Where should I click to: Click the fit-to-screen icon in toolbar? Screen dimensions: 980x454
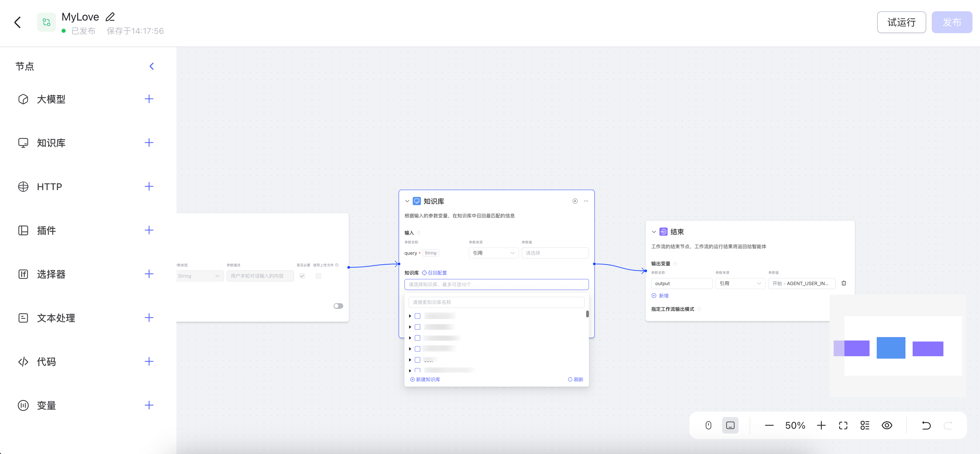point(843,426)
